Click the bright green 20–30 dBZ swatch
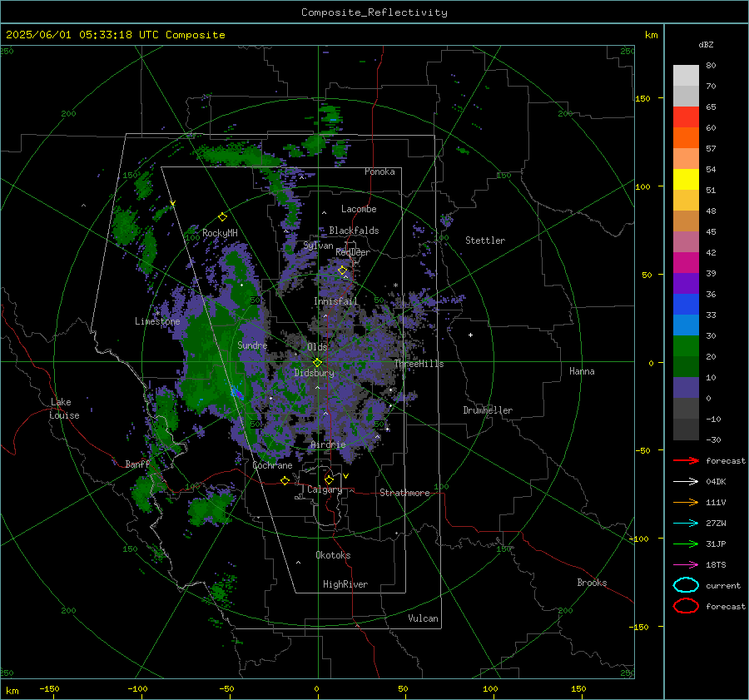 click(x=686, y=346)
